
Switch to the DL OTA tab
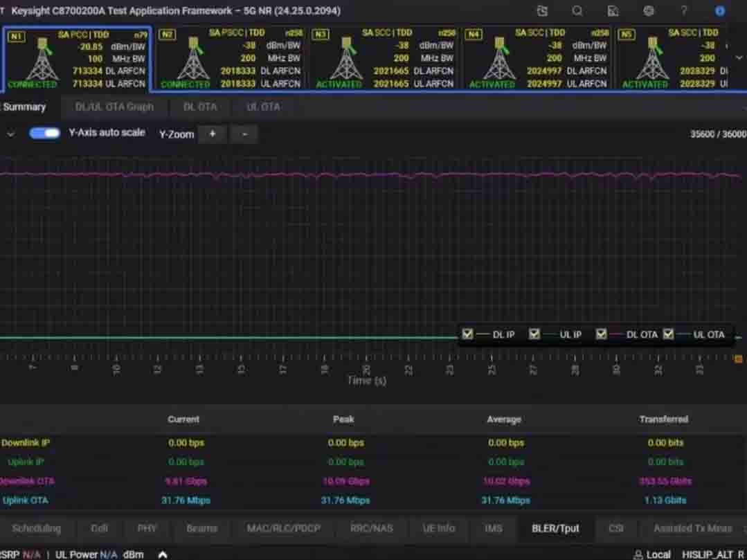point(200,107)
